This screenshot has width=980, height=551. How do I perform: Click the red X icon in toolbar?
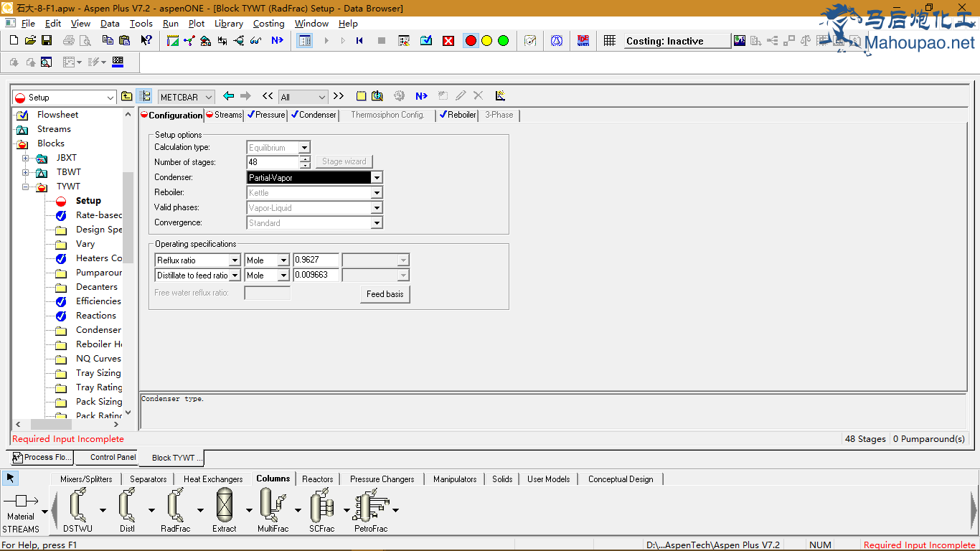448,41
